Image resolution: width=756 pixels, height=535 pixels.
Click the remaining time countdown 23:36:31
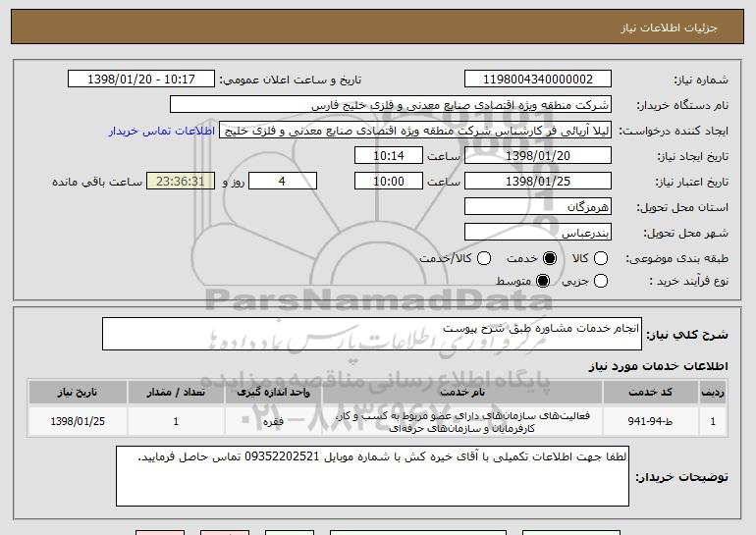pyautogui.click(x=181, y=182)
